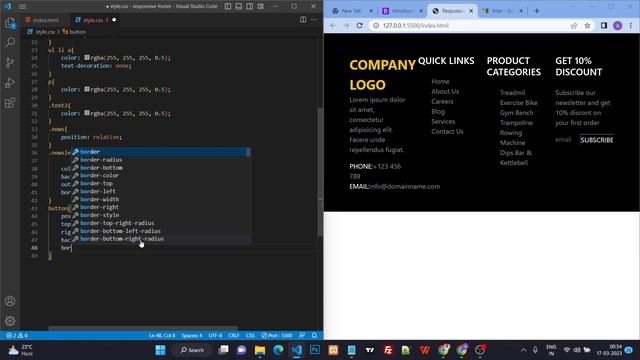Viewport: 640px width, 360px height.
Task: Click the Chrome back arrow
Action: click(x=333, y=25)
